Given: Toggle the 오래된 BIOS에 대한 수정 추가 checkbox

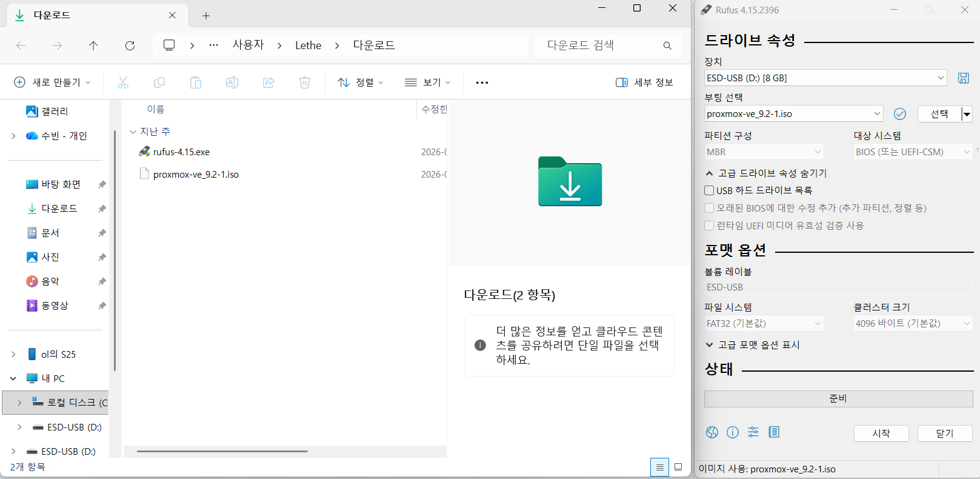Looking at the screenshot, I should point(709,208).
